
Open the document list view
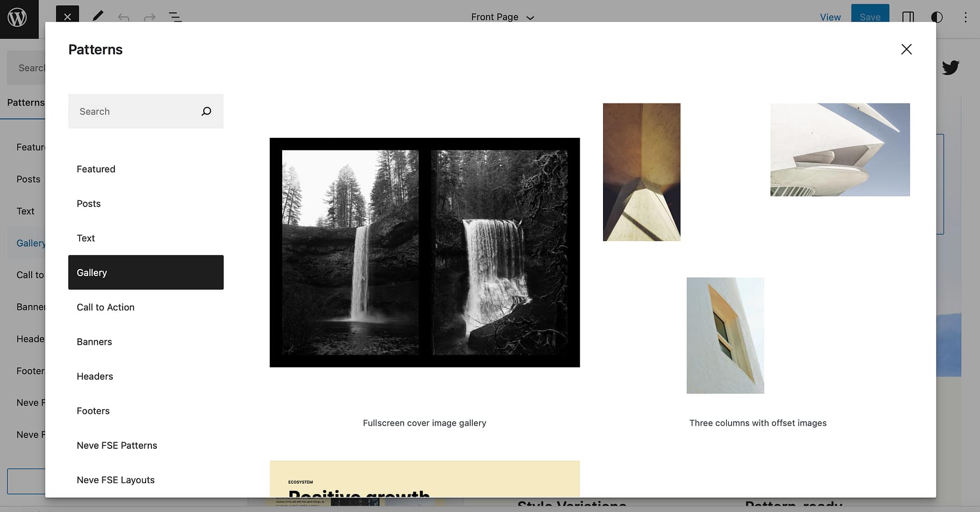point(175,17)
